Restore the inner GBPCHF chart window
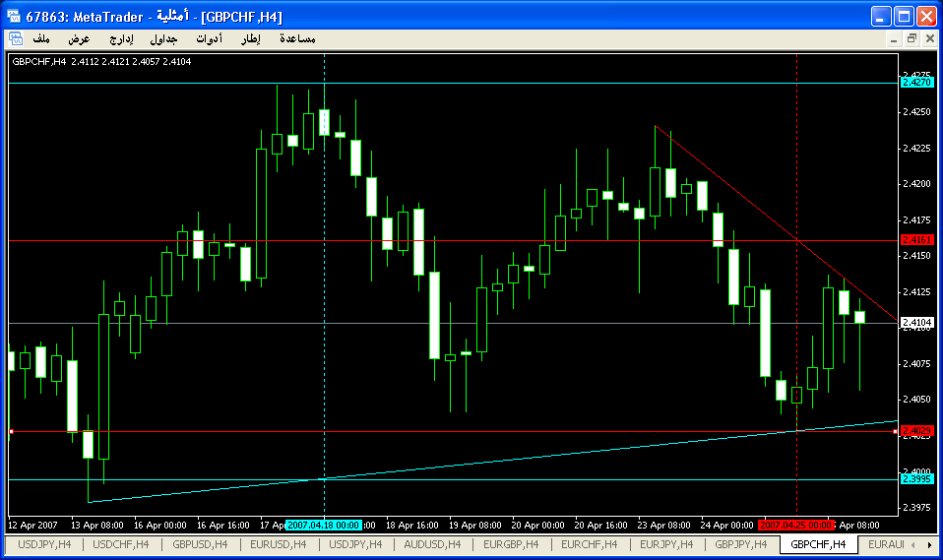 click(912, 38)
